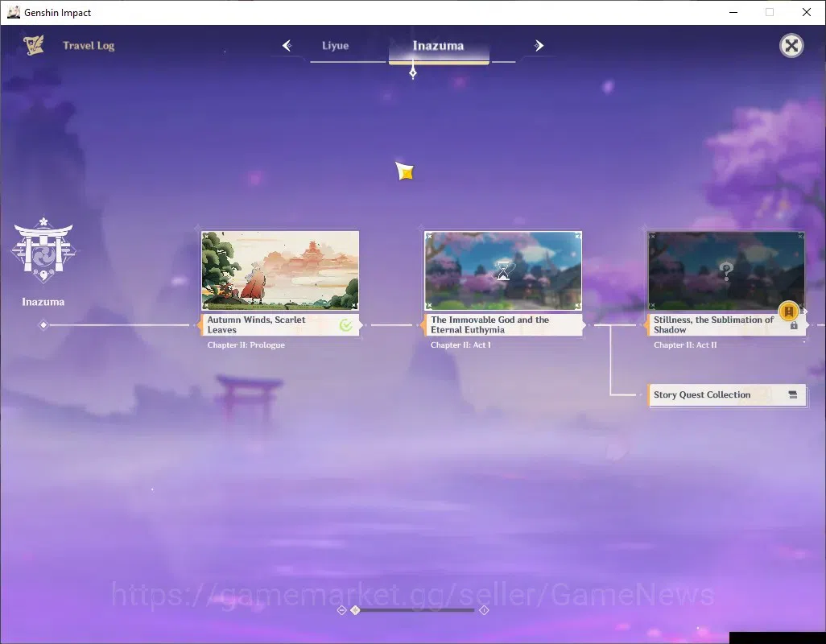Click the timeline start diamond under Inazuma
Viewport: 826px width, 644px height.
[43, 325]
